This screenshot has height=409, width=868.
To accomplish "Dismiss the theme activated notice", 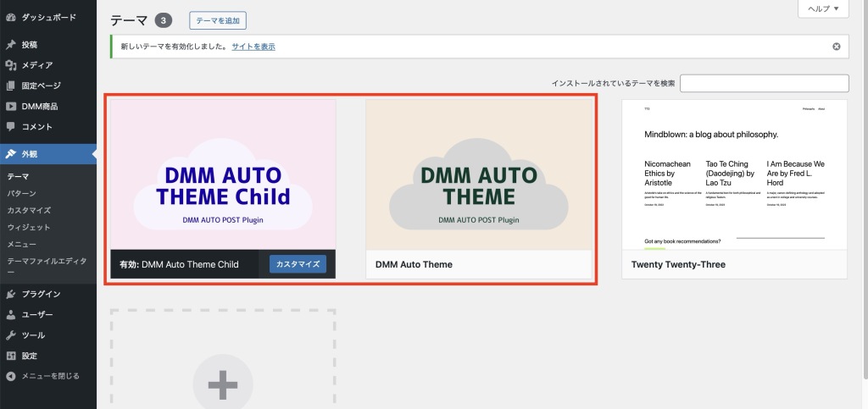I will (x=837, y=47).
